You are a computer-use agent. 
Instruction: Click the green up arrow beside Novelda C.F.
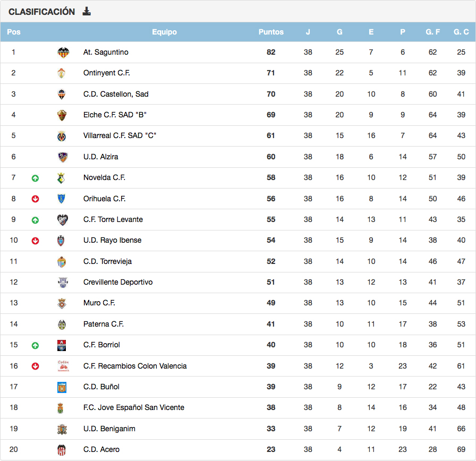pos(35,178)
